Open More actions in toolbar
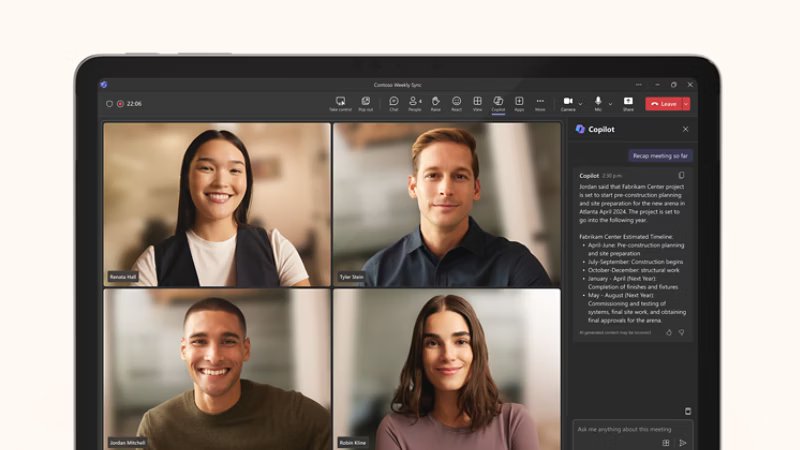 pyautogui.click(x=540, y=104)
